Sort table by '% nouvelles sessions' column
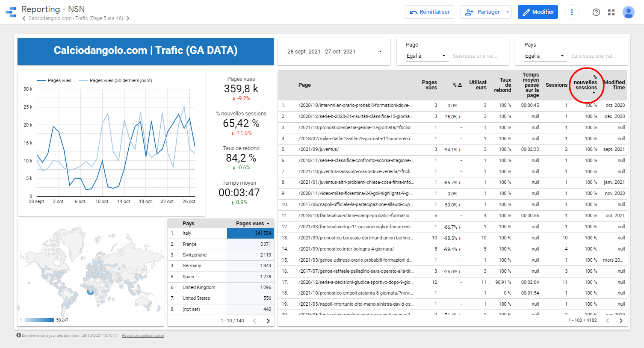The width and height of the screenshot is (644, 348). coord(586,85)
